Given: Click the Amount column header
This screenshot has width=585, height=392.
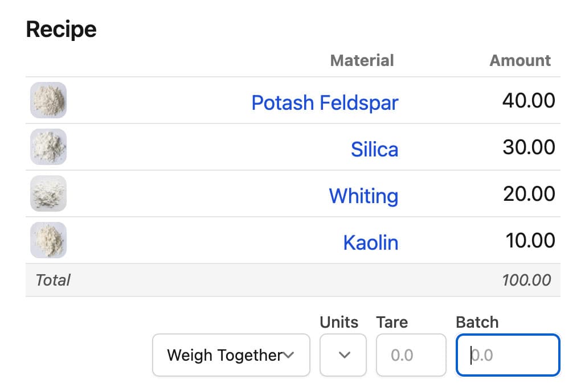Looking at the screenshot, I should click(520, 61).
